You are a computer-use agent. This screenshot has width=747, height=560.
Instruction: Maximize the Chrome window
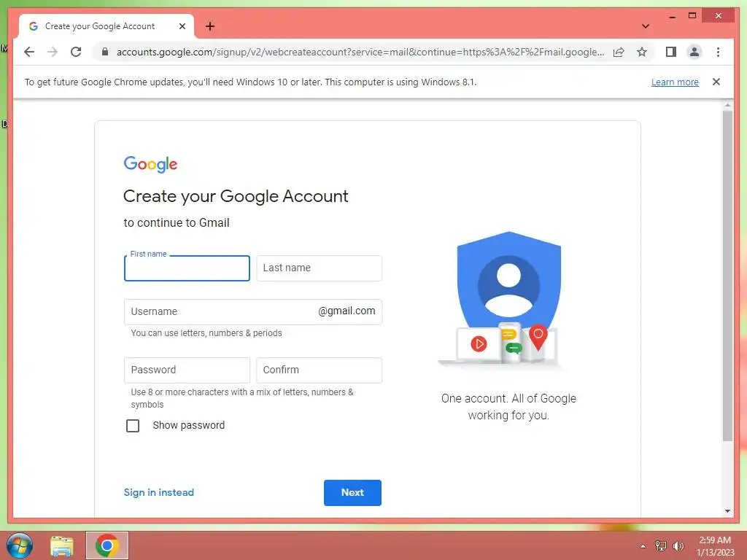click(x=692, y=16)
